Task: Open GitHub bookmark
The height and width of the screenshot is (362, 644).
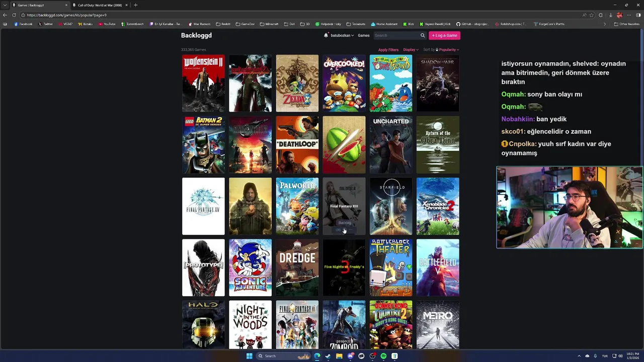Action: pyautogui.click(x=472, y=24)
